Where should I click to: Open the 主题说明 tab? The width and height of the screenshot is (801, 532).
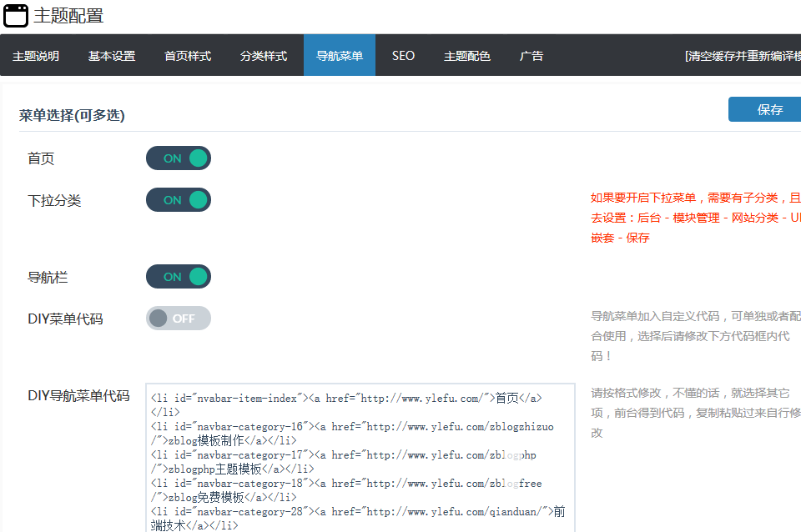click(x=36, y=56)
